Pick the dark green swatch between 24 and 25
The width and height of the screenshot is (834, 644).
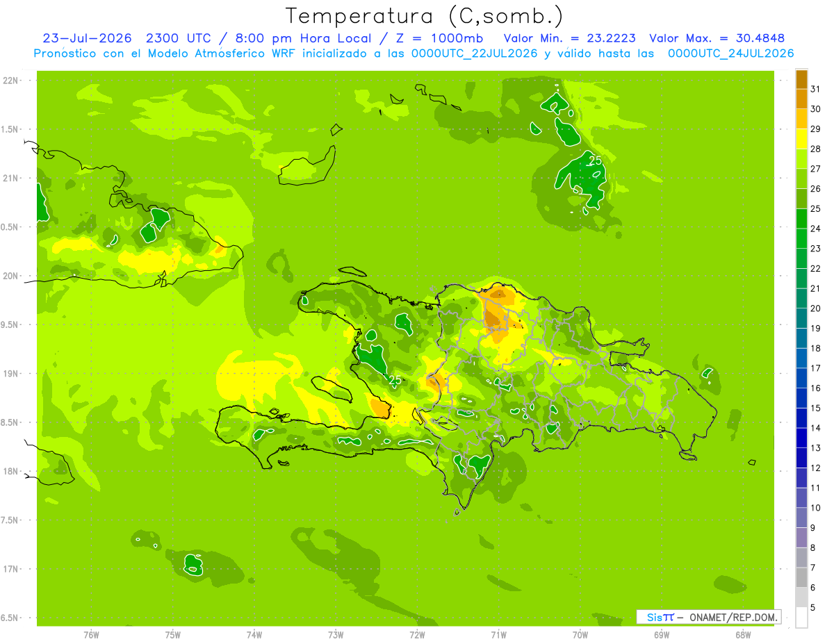tap(801, 219)
